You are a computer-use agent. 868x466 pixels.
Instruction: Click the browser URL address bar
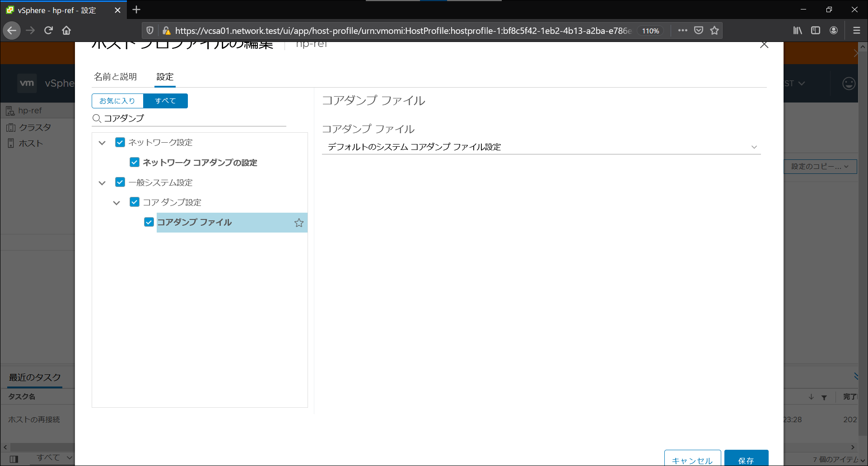pos(403,31)
